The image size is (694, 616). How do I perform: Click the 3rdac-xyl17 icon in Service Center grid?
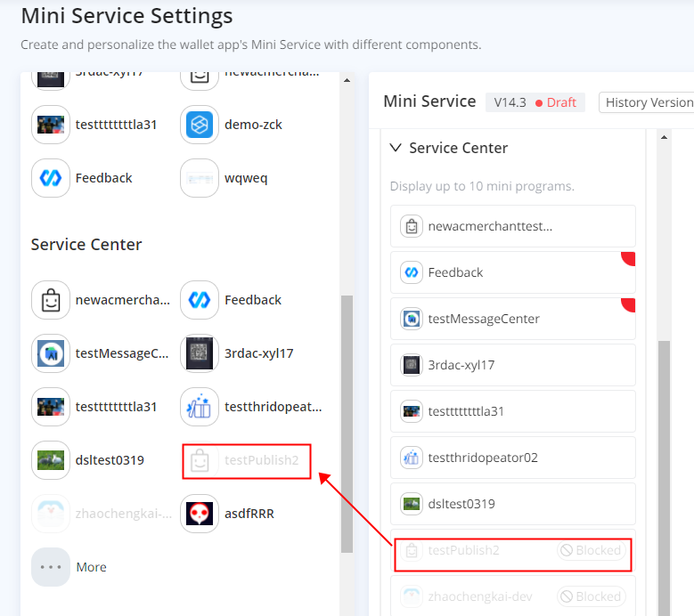pyautogui.click(x=200, y=353)
